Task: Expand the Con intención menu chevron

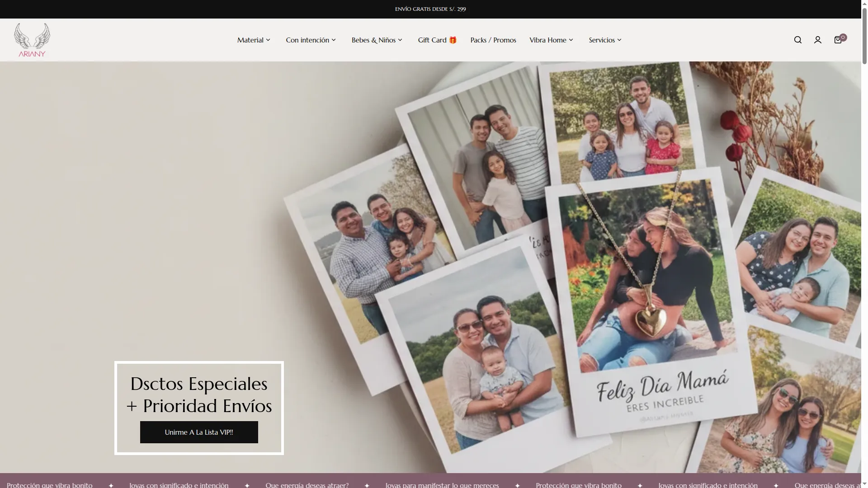Action: pyautogui.click(x=334, y=40)
